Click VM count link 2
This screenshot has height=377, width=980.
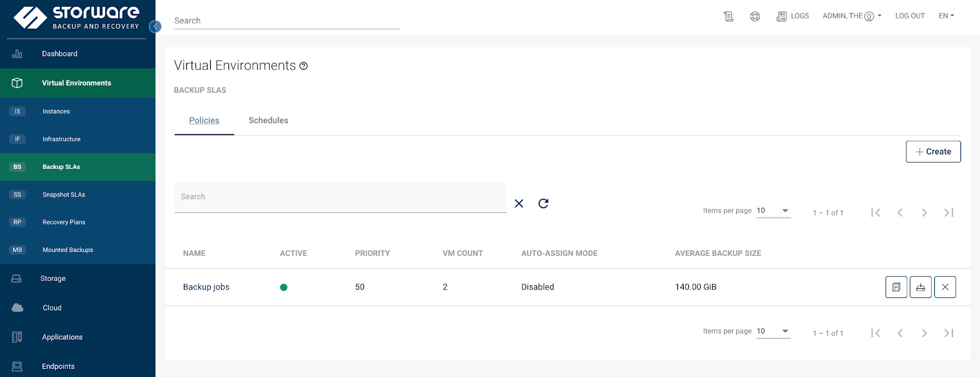tap(445, 287)
